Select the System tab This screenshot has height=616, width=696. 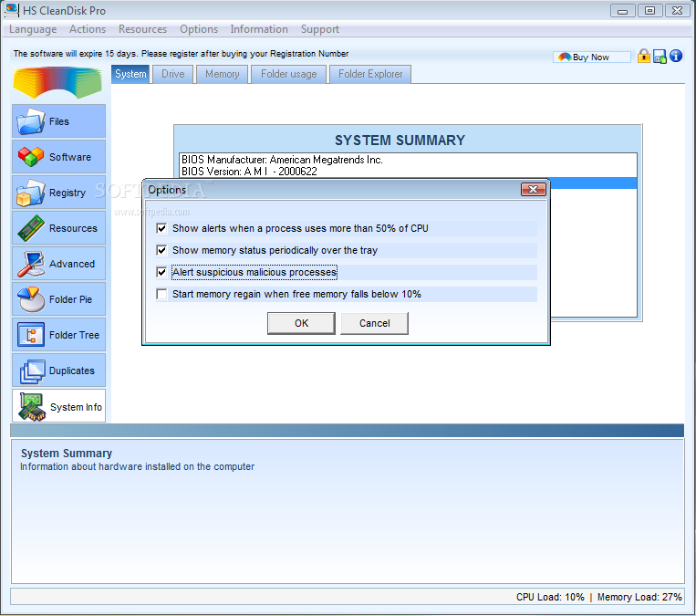[x=130, y=74]
